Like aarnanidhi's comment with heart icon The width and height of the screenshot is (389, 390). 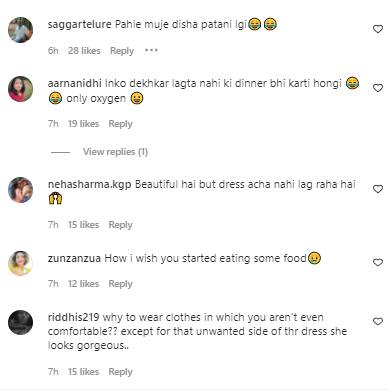[377, 88]
